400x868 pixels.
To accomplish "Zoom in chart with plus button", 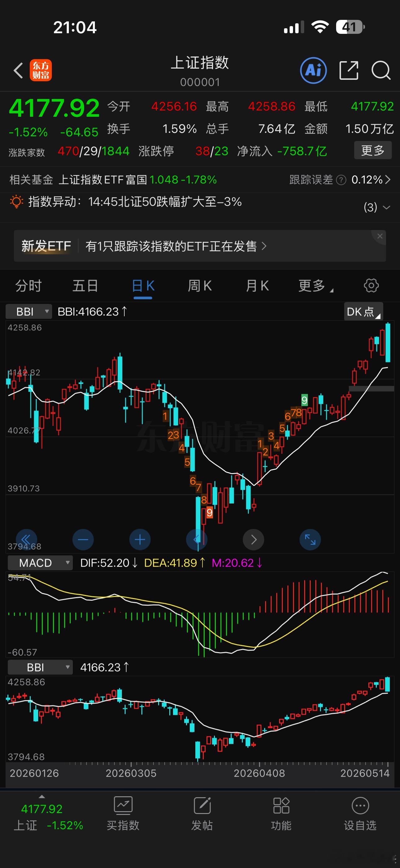I will click(x=140, y=540).
